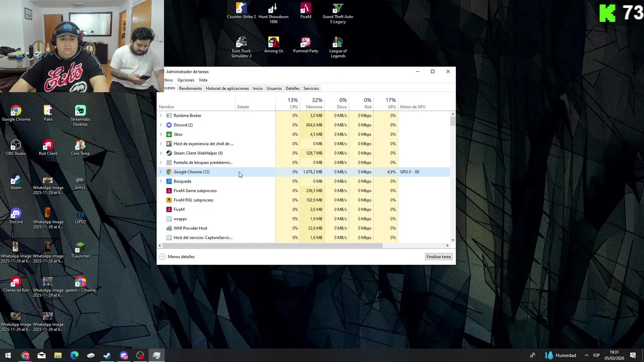The height and width of the screenshot is (362, 644).
Task: Select the TLauncher desktop icon
Action: (80, 250)
